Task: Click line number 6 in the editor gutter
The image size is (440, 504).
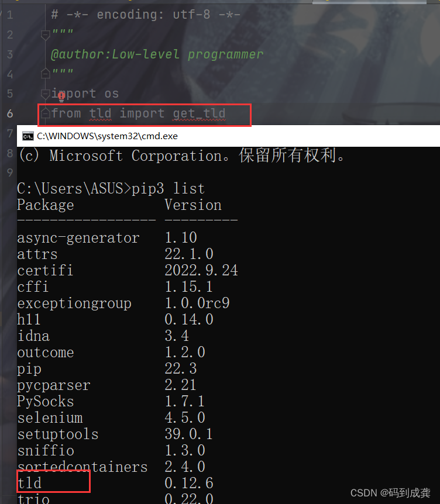Action: pos(10,113)
